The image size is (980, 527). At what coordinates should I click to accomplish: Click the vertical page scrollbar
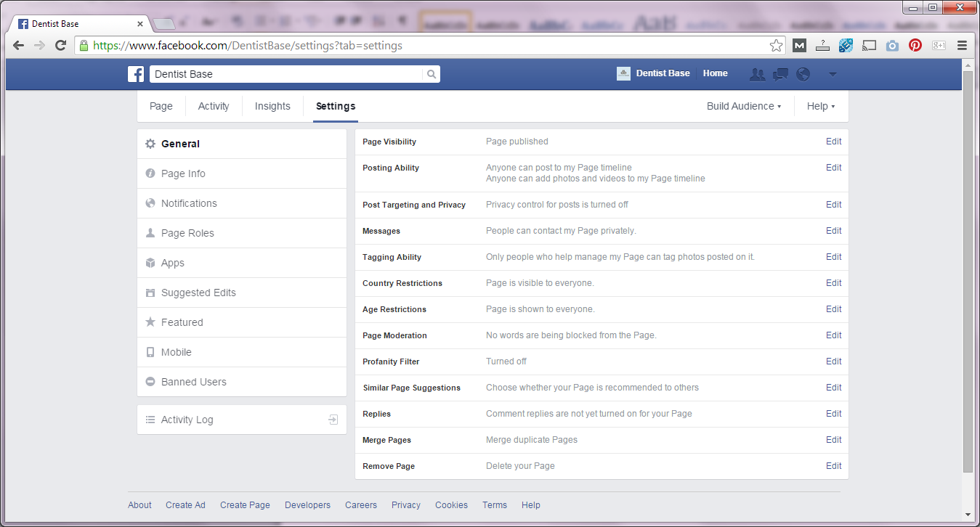[968, 272]
